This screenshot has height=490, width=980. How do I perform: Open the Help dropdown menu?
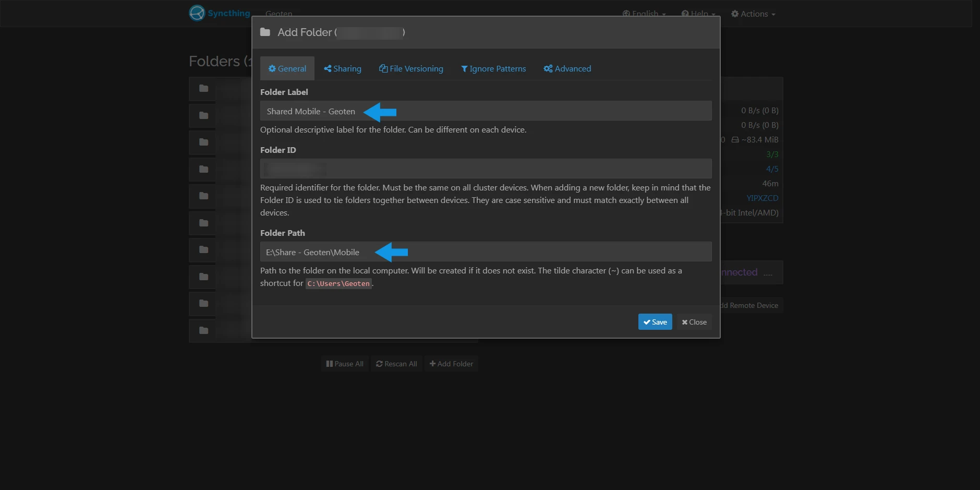coord(698,14)
